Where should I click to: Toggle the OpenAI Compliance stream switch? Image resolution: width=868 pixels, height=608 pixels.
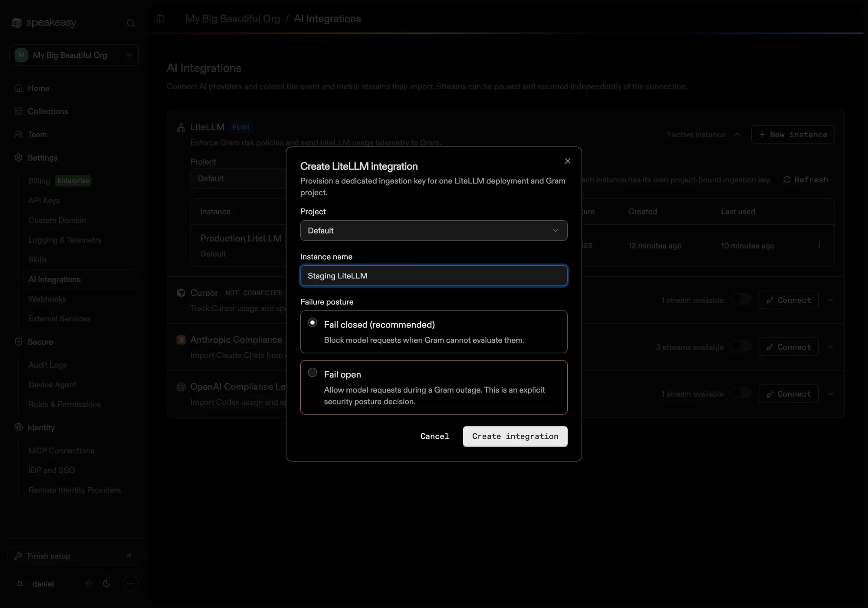click(x=741, y=393)
